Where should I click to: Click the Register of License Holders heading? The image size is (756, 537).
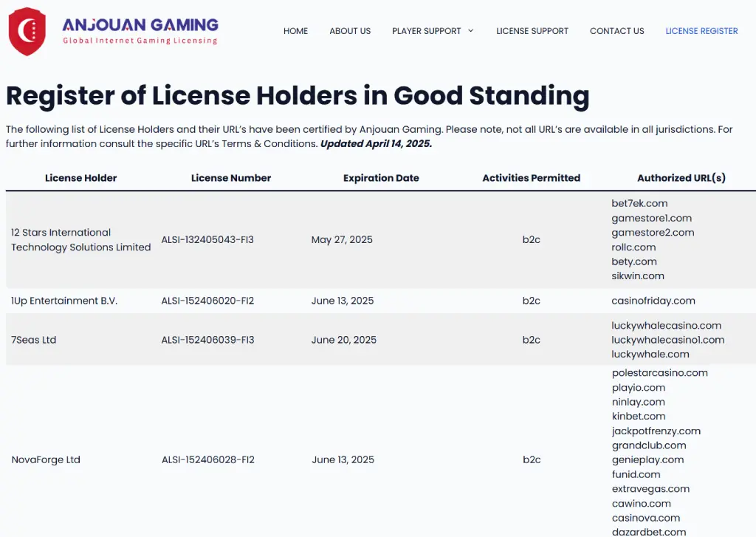[x=298, y=96]
